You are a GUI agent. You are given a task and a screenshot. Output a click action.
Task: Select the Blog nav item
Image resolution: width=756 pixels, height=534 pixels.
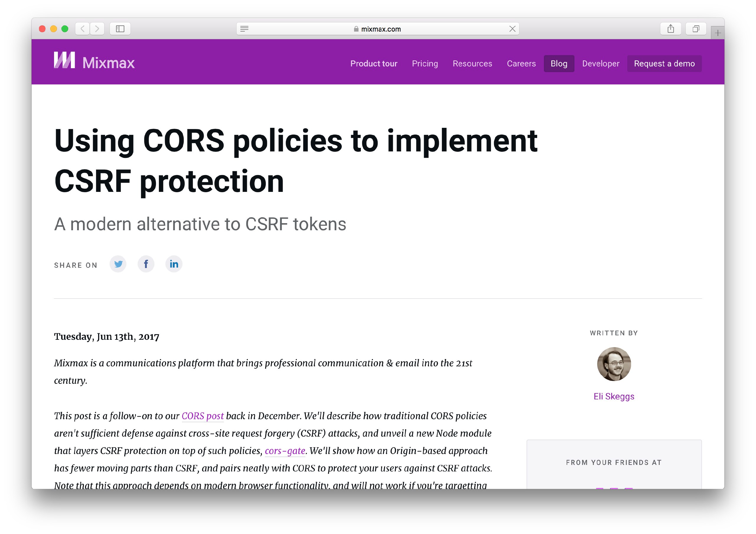tap(559, 63)
